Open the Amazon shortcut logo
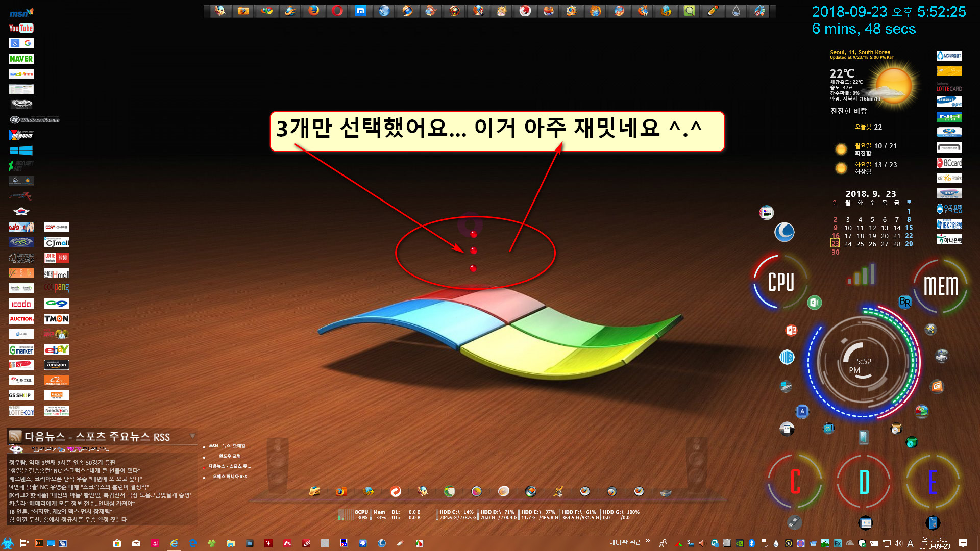 tap(56, 365)
